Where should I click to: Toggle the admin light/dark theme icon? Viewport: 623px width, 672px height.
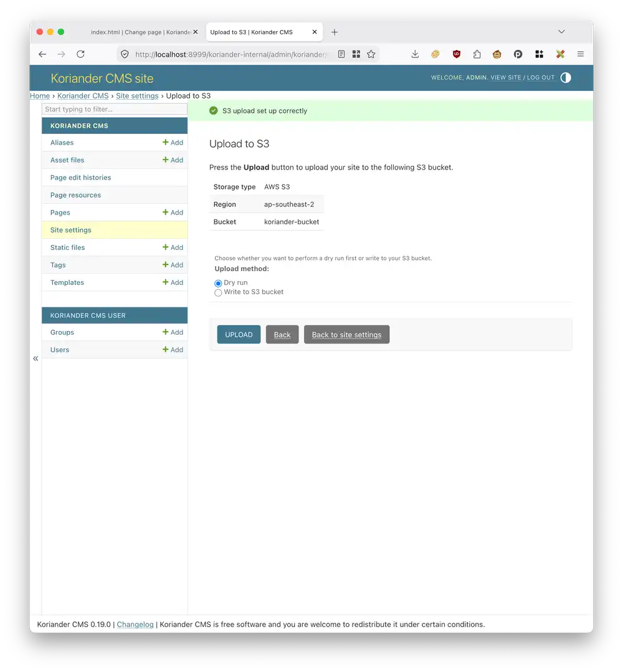566,77
